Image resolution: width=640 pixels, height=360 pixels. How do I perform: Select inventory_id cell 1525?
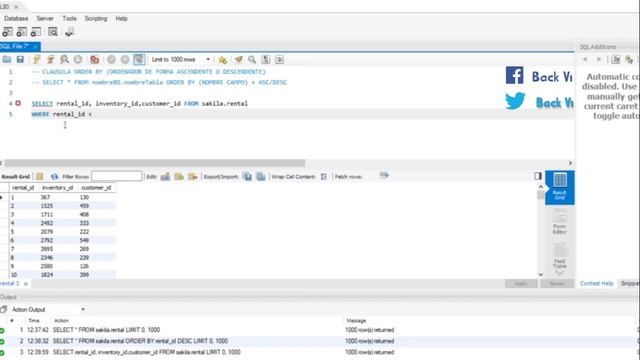pos(57,206)
